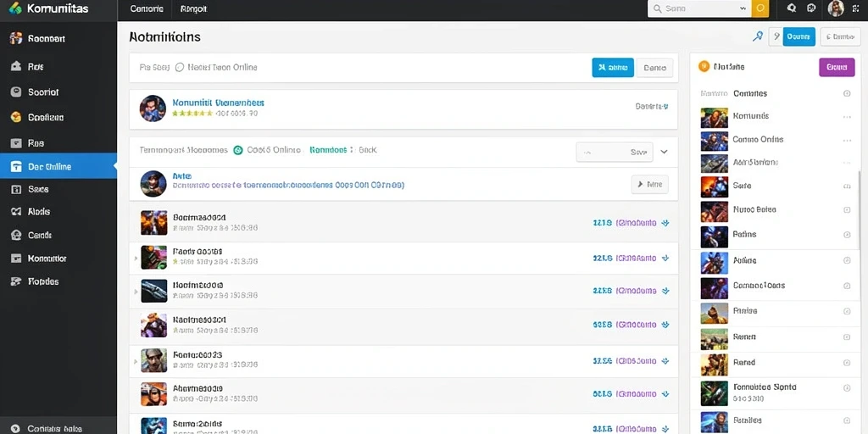Open more options for Conmo Onlins item
Viewport: 868px width, 434px height.
click(x=847, y=140)
